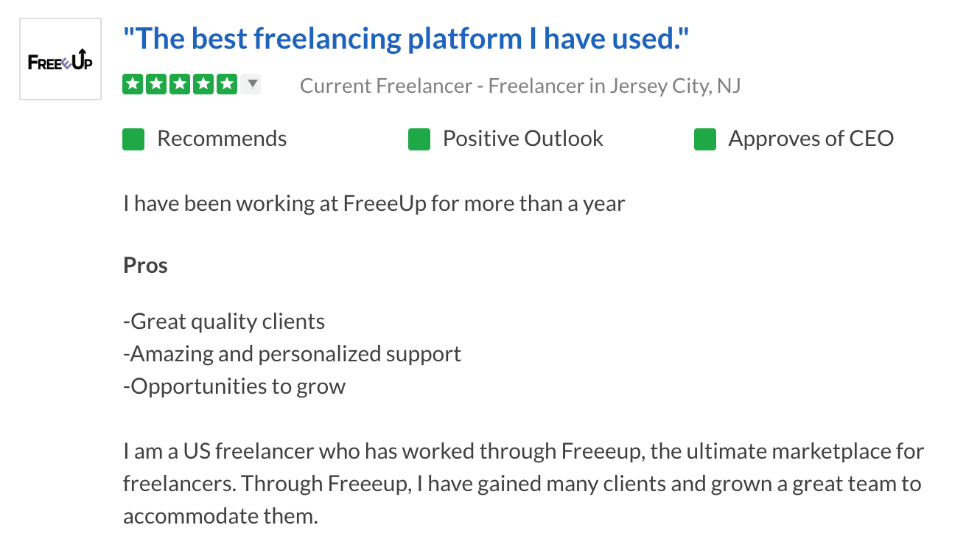980x556 pixels.
Task: Click the third green rating star
Action: (179, 84)
